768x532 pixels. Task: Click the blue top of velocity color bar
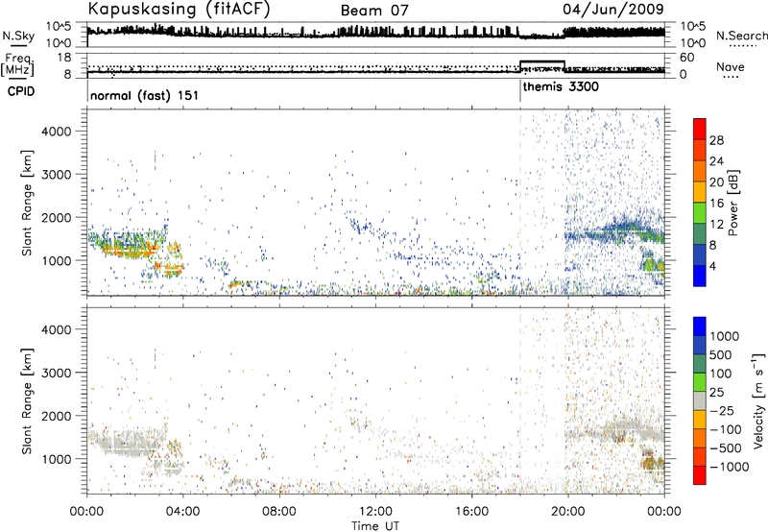700,326
